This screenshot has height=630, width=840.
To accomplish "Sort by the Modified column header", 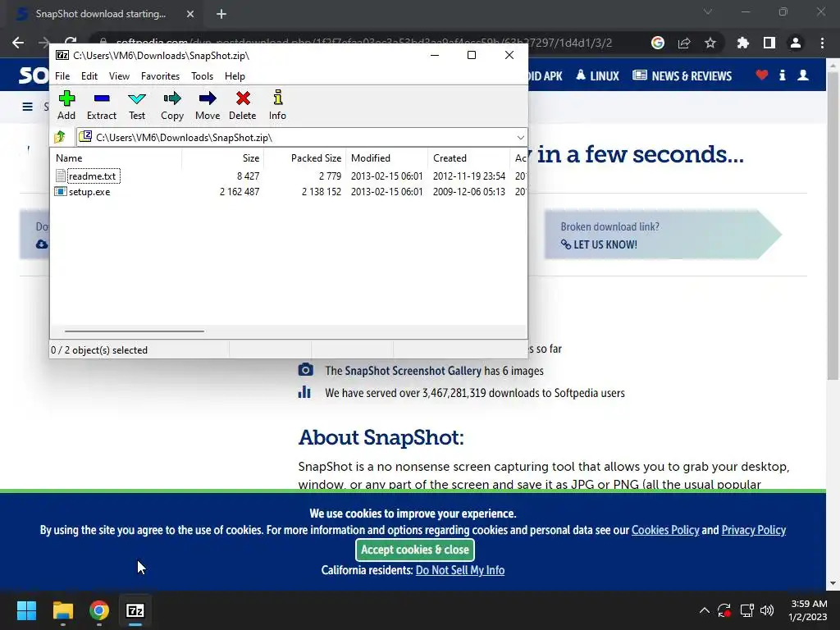I will [387, 158].
